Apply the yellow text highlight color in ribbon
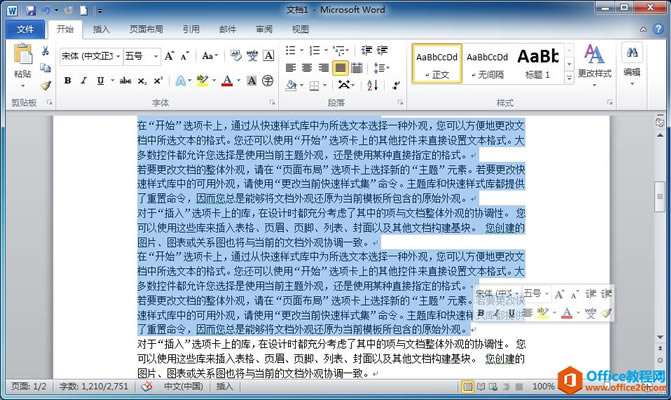The image size is (671, 400). [202, 81]
